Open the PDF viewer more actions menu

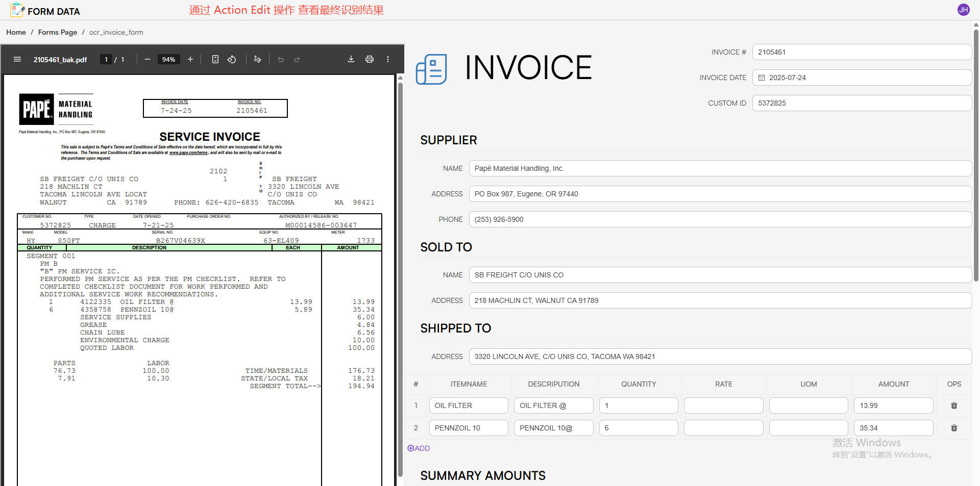(388, 59)
